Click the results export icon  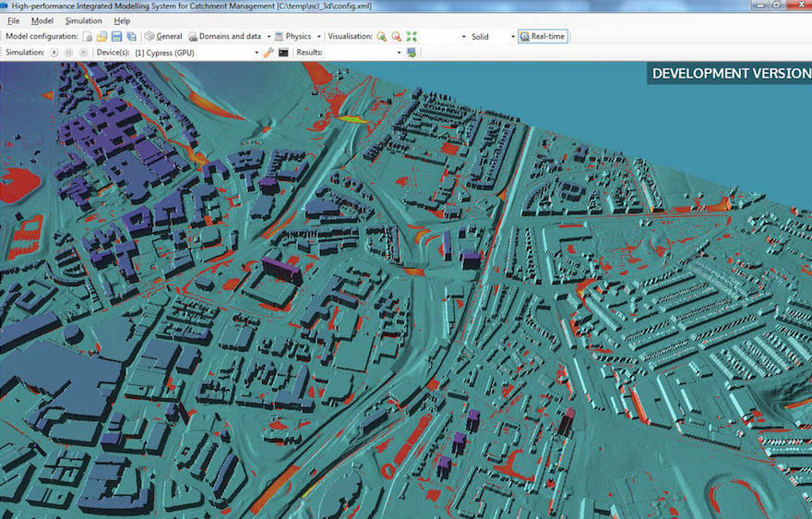411,53
